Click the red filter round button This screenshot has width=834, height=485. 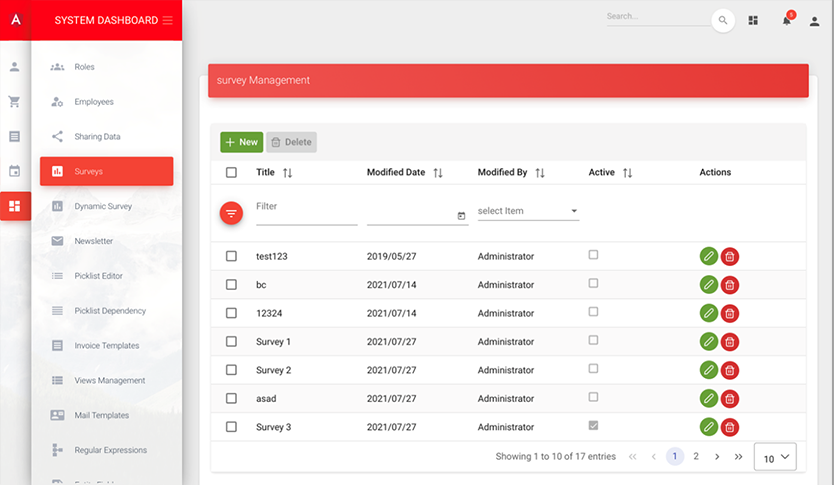[231, 213]
